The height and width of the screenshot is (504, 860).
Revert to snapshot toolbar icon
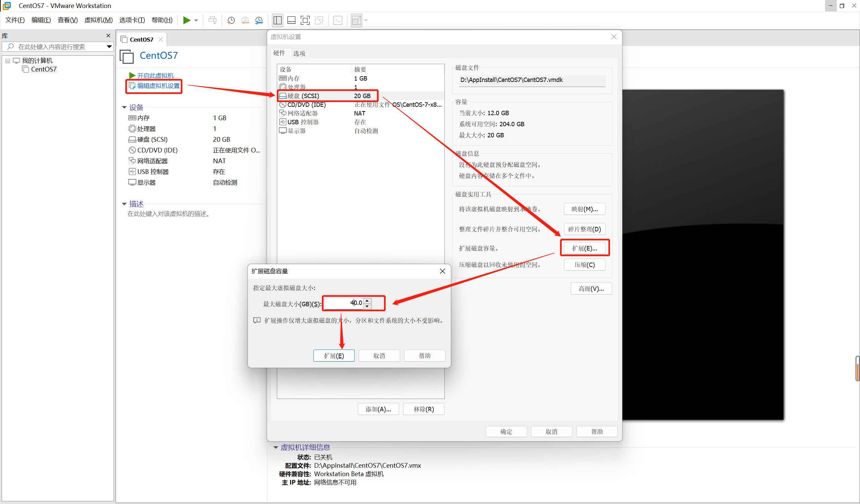point(245,20)
